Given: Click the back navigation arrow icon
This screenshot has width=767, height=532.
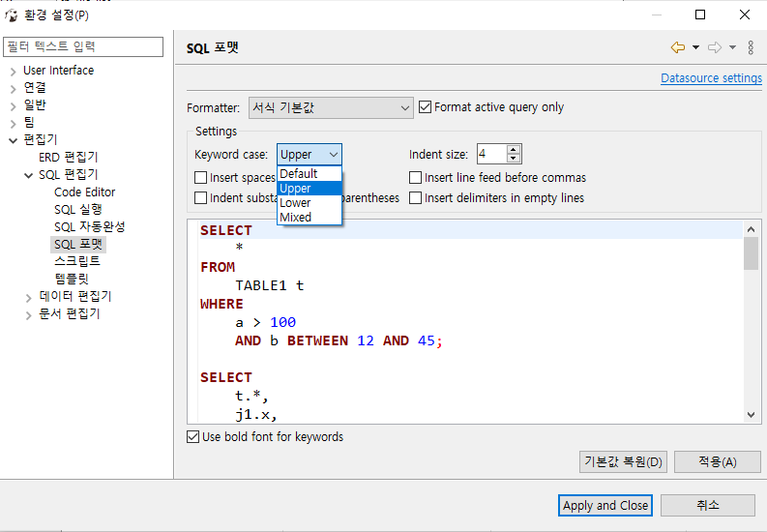Looking at the screenshot, I should click(677, 47).
